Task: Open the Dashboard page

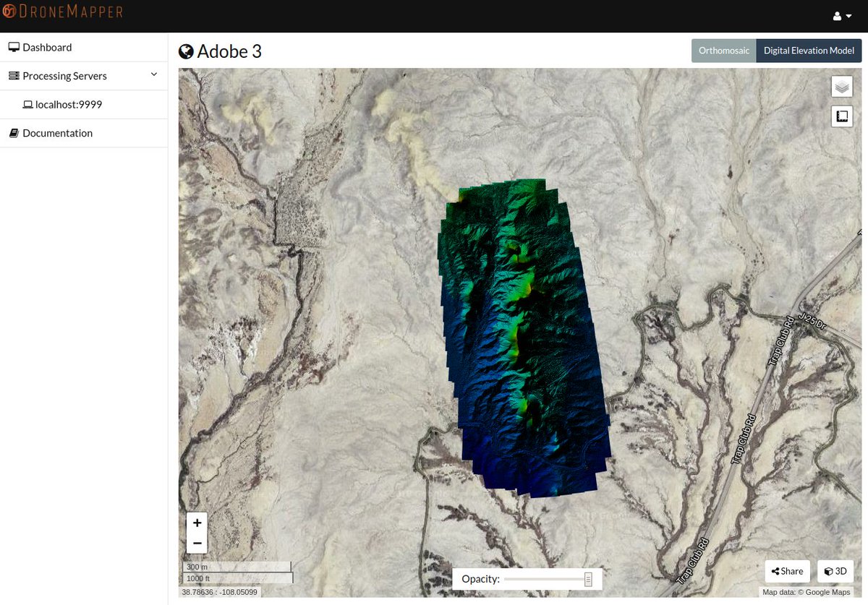Action: click(46, 46)
